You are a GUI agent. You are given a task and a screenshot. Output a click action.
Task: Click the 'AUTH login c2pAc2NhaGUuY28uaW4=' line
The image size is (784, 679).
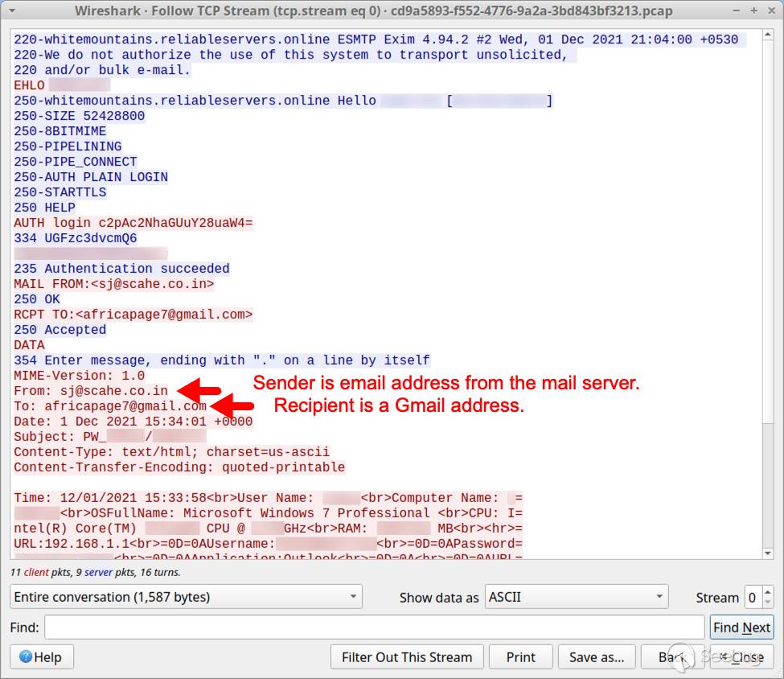click(133, 223)
